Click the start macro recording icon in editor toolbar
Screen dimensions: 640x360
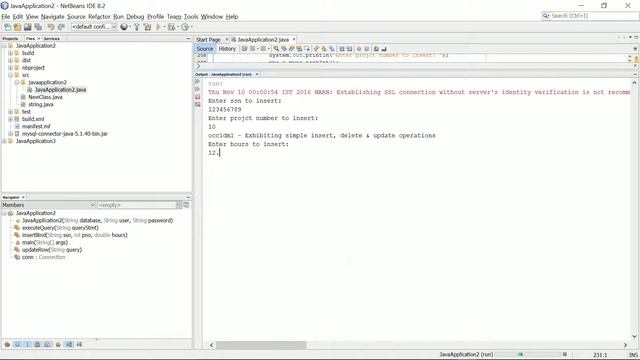[359, 49]
